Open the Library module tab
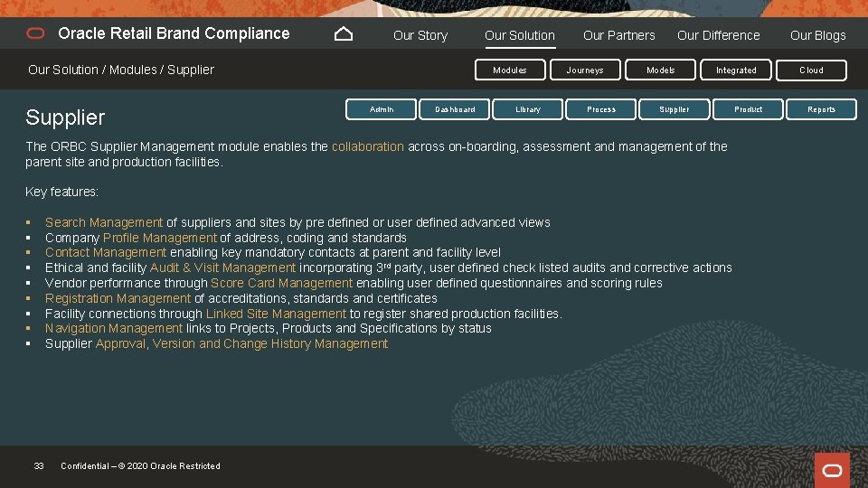This screenshot has height=488, width=868. pos(527,109)
